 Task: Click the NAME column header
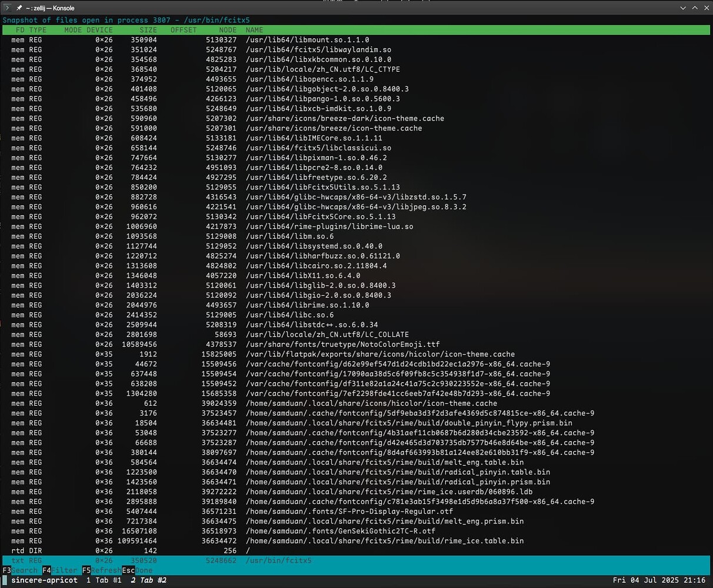coord(254,29)
